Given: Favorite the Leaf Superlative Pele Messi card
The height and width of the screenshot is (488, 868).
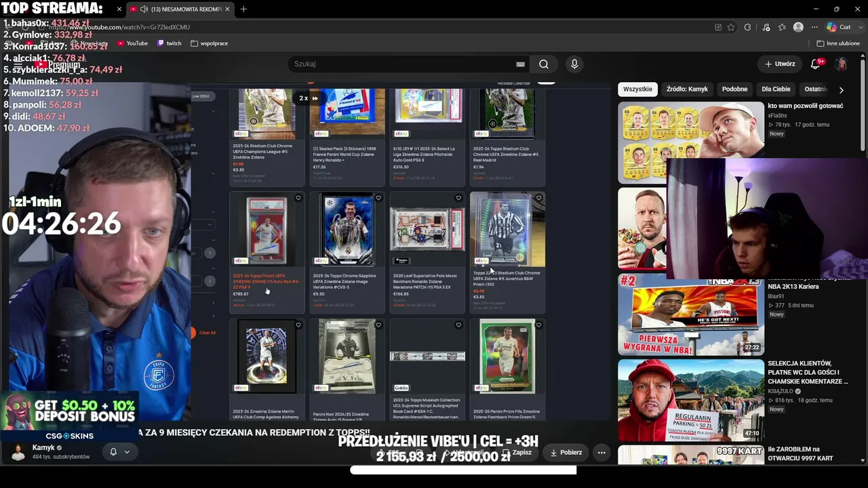Looking at the screenshot, I should [458, 198].
